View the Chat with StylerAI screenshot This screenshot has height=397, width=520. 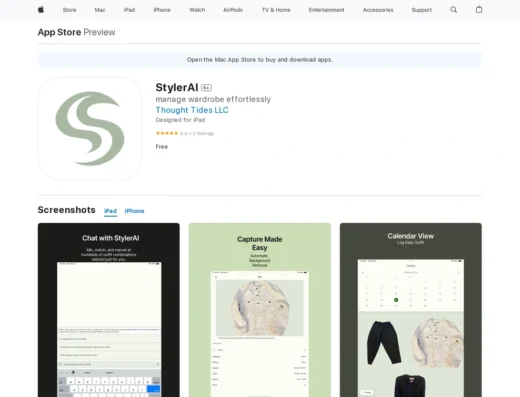pos(109,310)
